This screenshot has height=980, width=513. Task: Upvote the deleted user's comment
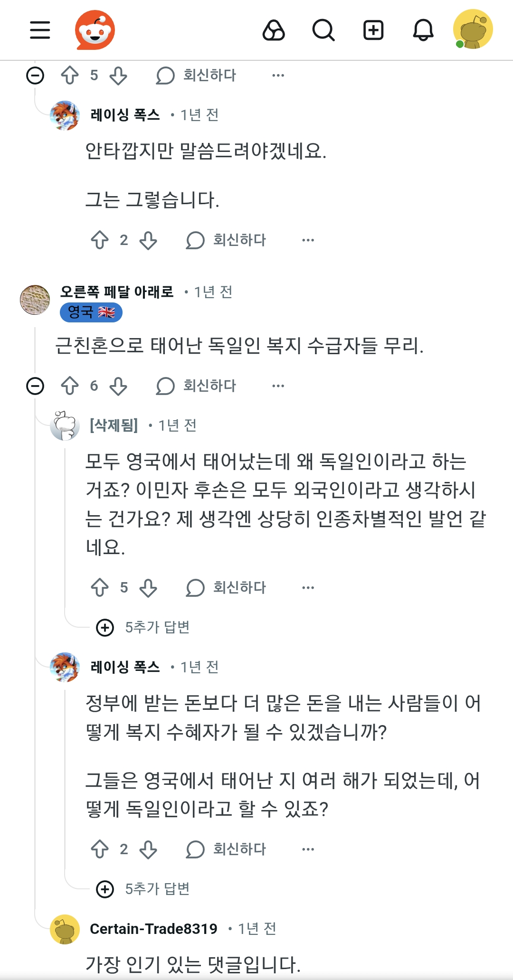tap(100, 587)
